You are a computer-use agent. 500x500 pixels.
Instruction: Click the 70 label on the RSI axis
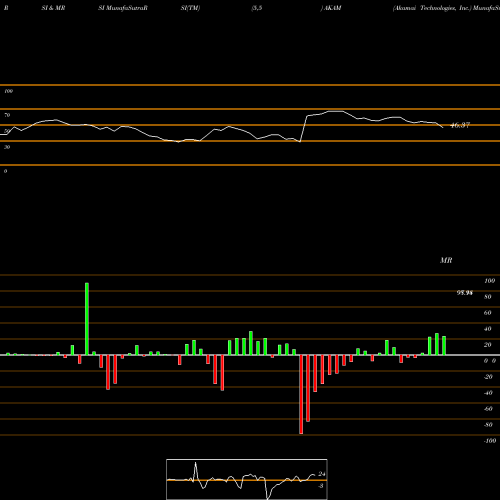click(x=7, y=115)
